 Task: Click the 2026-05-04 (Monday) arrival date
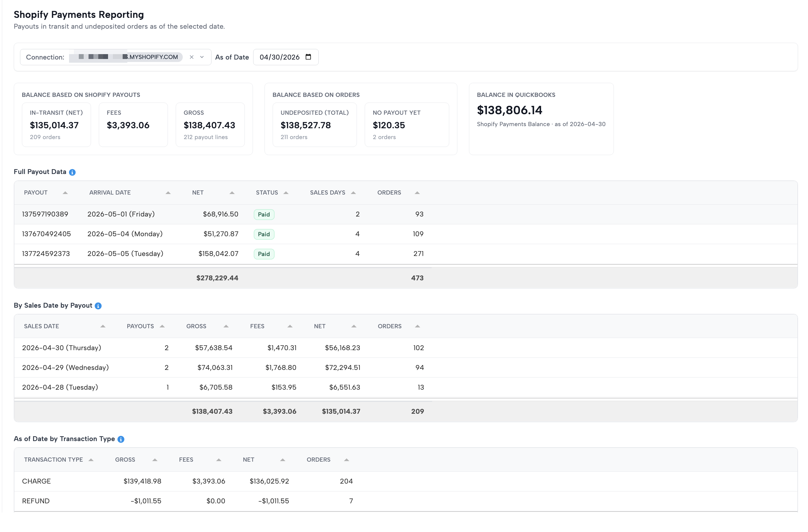[x=125, y=234]
